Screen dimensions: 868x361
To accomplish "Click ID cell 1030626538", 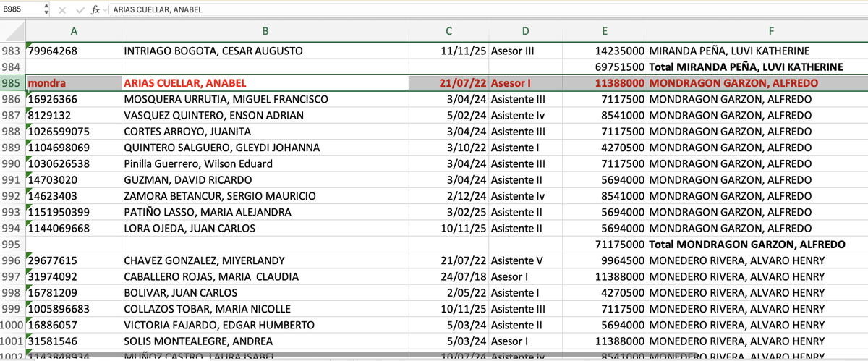I will coord(74,163).
